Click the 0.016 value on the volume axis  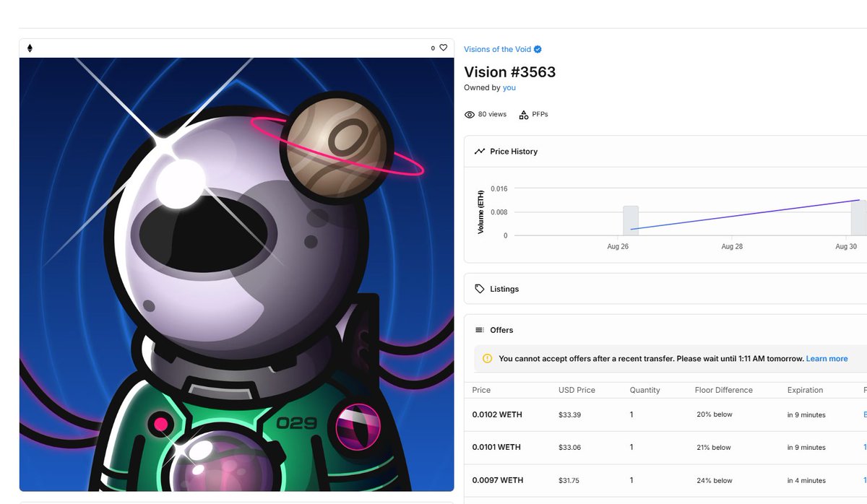(499, 188)
